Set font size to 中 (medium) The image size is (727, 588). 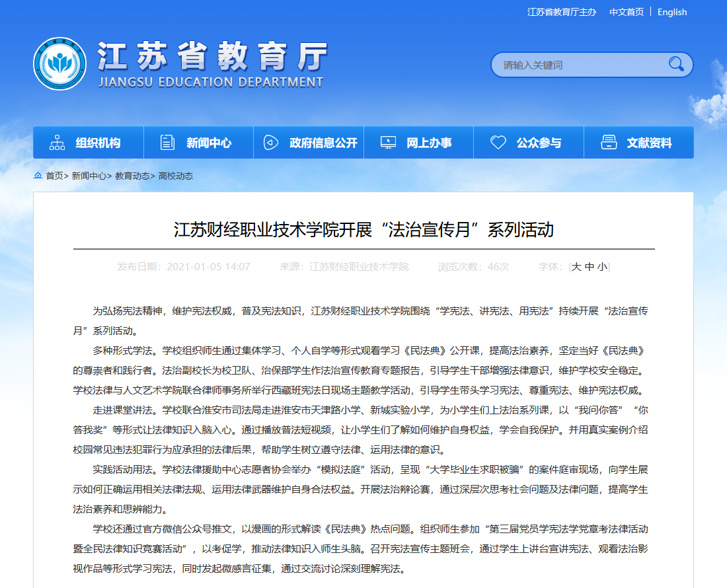point(589,267)
